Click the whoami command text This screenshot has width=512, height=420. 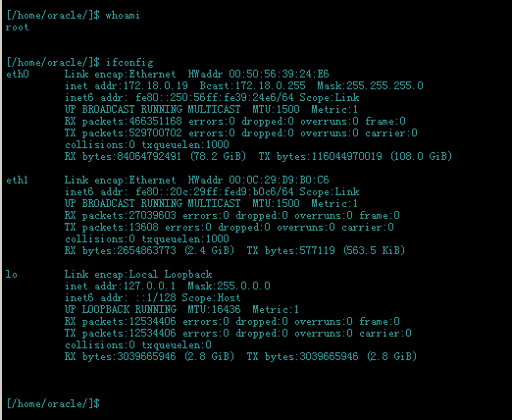[x=123, y=16]
